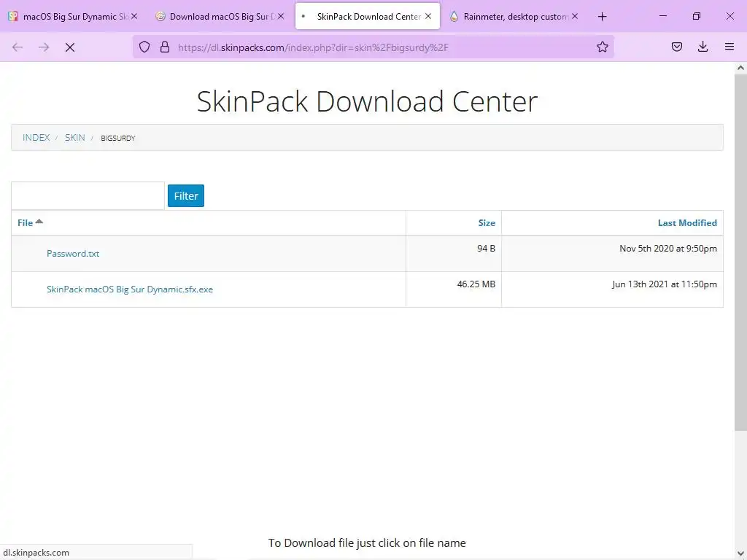747x560 pixels.
Task: Click the BIGSURDY breadcrumb text
Action: pos(118,138)
